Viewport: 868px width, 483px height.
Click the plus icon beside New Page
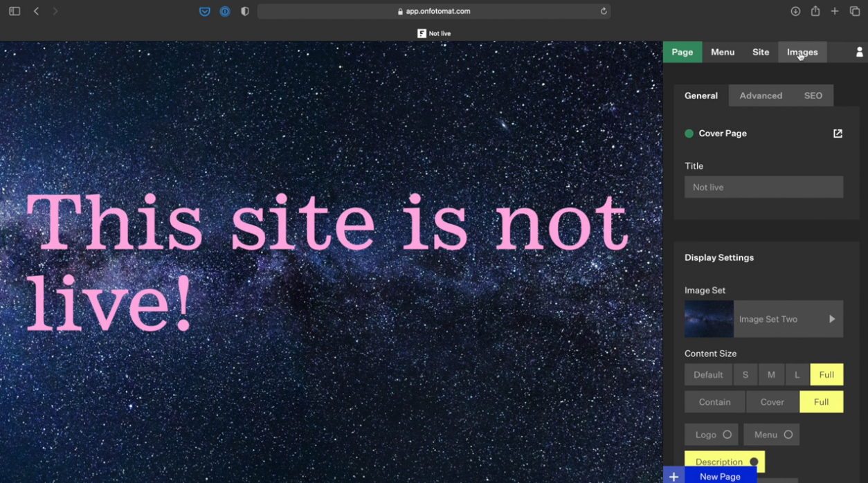coord(673,477)
